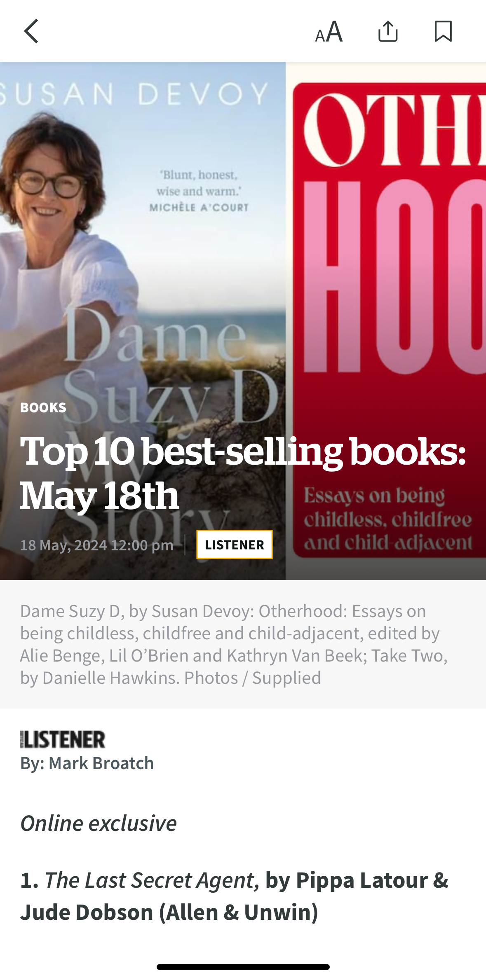Tap the share article icon

click(x=388, y=31)
